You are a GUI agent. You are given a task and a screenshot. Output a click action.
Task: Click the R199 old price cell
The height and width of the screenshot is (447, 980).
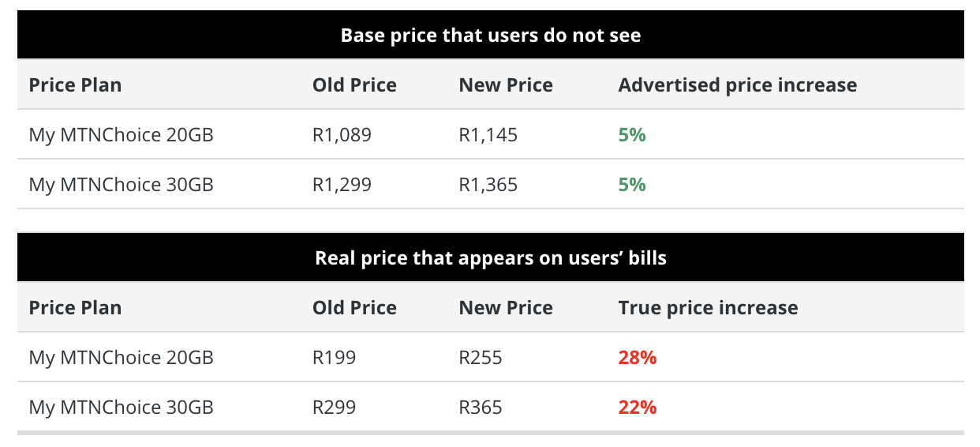click(334, 358)
